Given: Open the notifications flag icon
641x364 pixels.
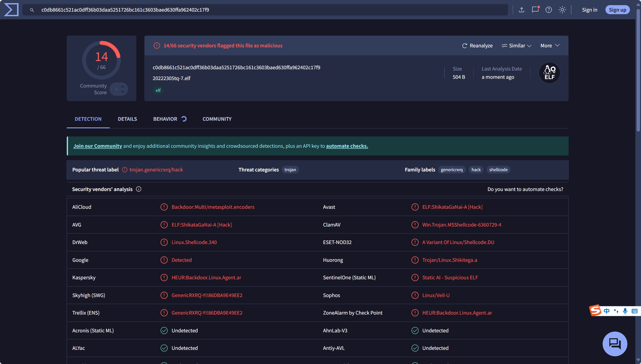Looking at the screenshot, I should 535,10.
